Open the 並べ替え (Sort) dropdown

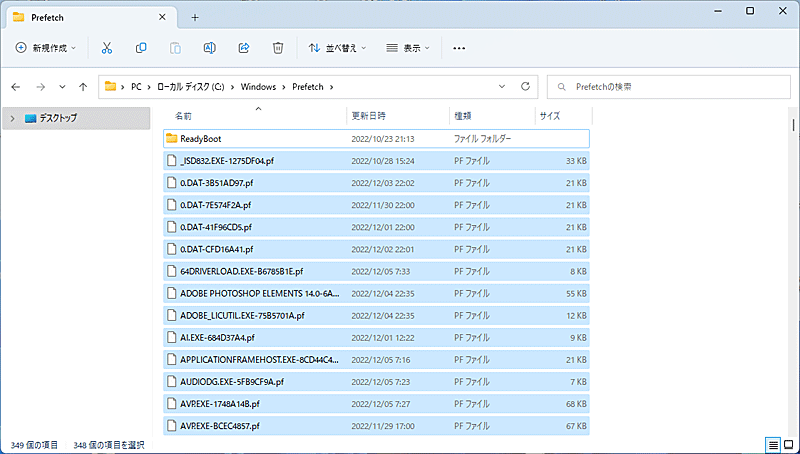(337, 48)
